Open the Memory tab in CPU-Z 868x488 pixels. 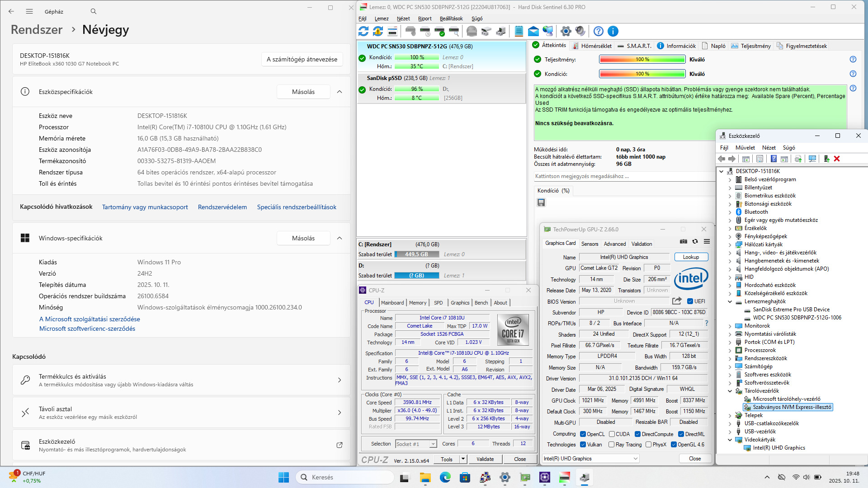(417, 303)
